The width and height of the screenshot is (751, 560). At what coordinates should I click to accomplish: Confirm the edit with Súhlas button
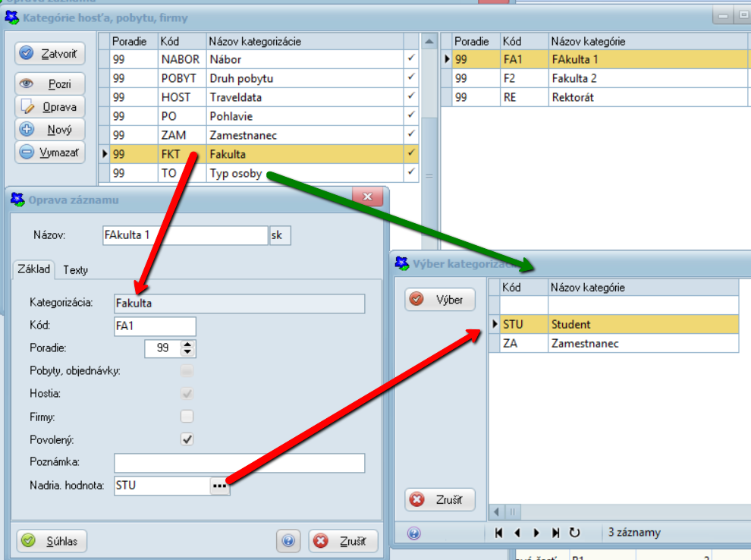click(52, 541)
